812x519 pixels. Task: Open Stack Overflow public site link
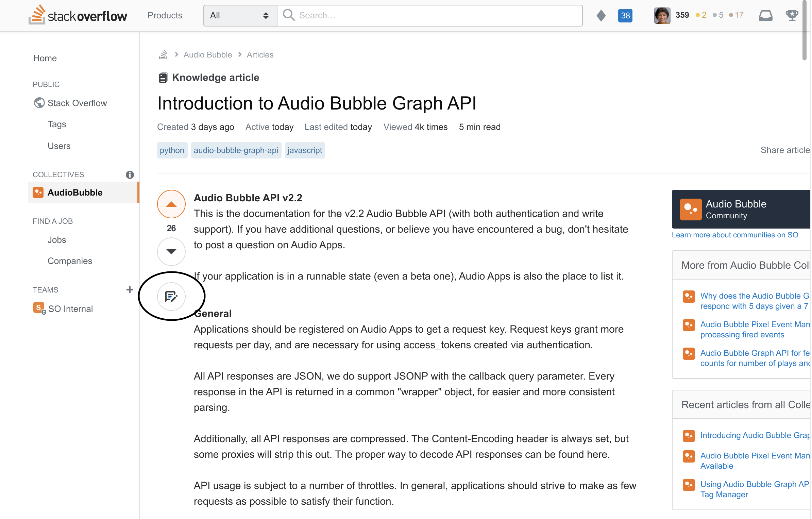pos(77,103)
